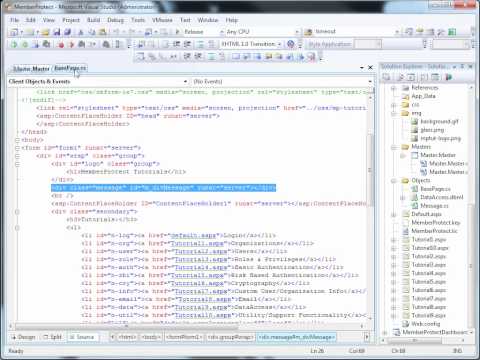The height and width of the screenshot is (360, 480).
Task: Click the Save icon in the toolbar
Action: point(57,32)
